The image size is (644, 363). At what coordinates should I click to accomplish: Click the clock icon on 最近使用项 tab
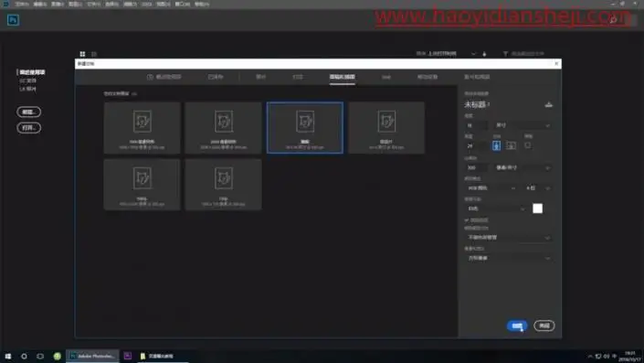click(x=150, y=77)
